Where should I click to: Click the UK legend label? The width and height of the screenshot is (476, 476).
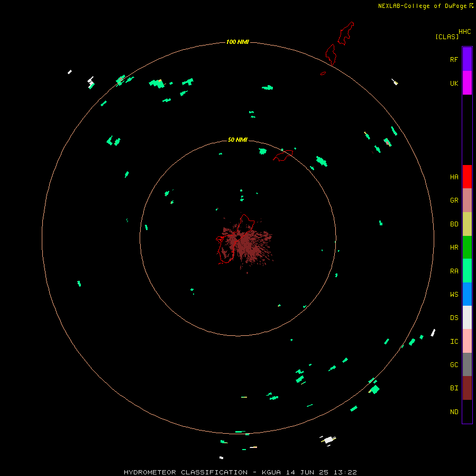pyautogui.click(x=454, y=83)
